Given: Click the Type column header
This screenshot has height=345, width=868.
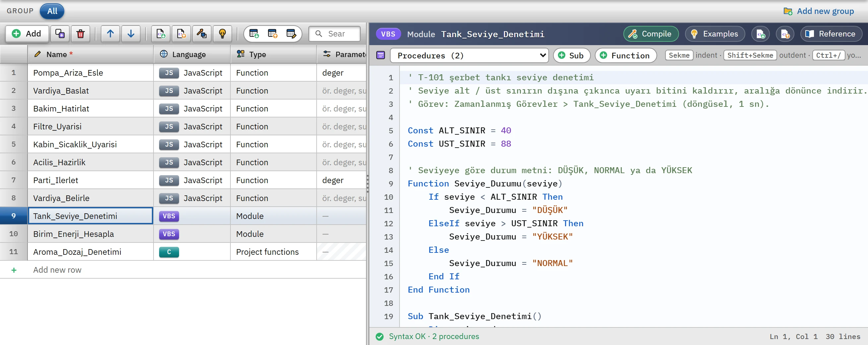Looking at the screenshot, I should (274, 54).
